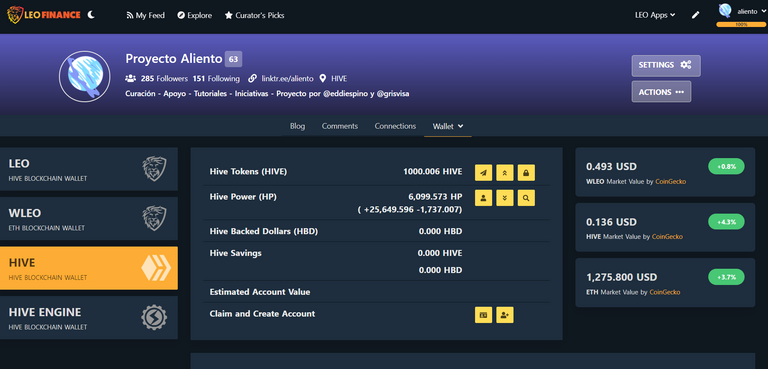Open the aliento user account menu
768x369 pixels.
(741, 11)
